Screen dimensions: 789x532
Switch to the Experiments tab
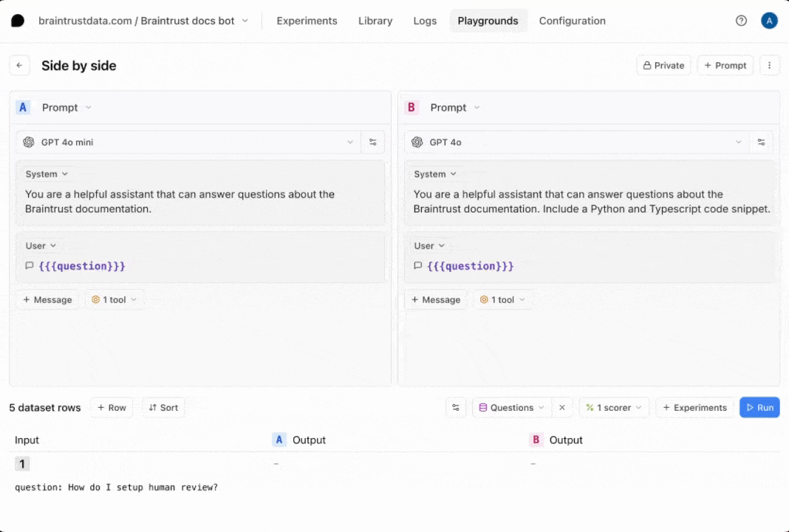point(307,21)
